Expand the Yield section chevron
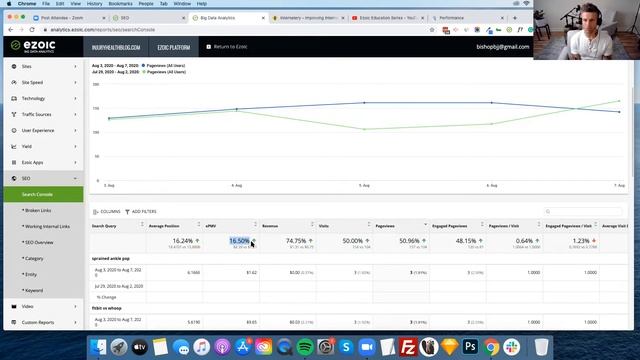Image resolution: width=640 pixels, height=360 pixels. click(x=75, y=146)
